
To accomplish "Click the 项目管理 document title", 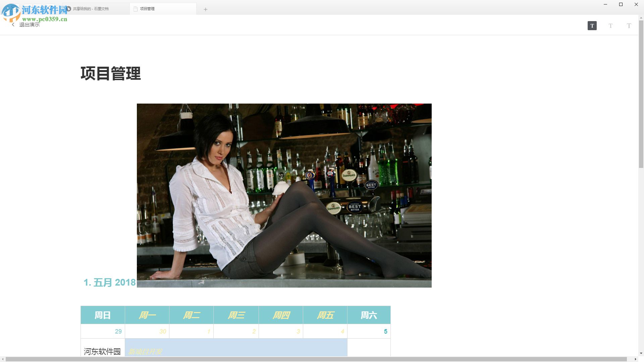I will pos(111,73).
